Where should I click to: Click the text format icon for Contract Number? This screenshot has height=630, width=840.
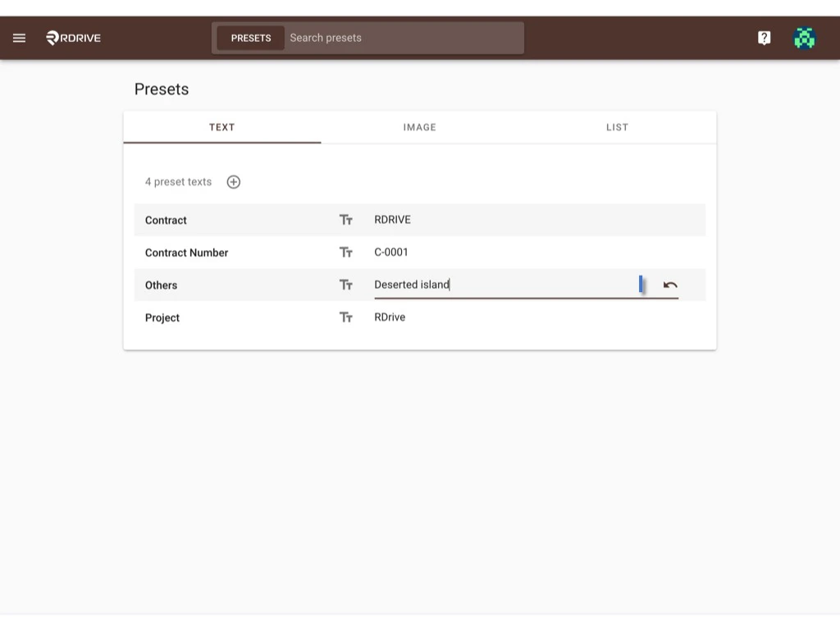coord(345,252)
